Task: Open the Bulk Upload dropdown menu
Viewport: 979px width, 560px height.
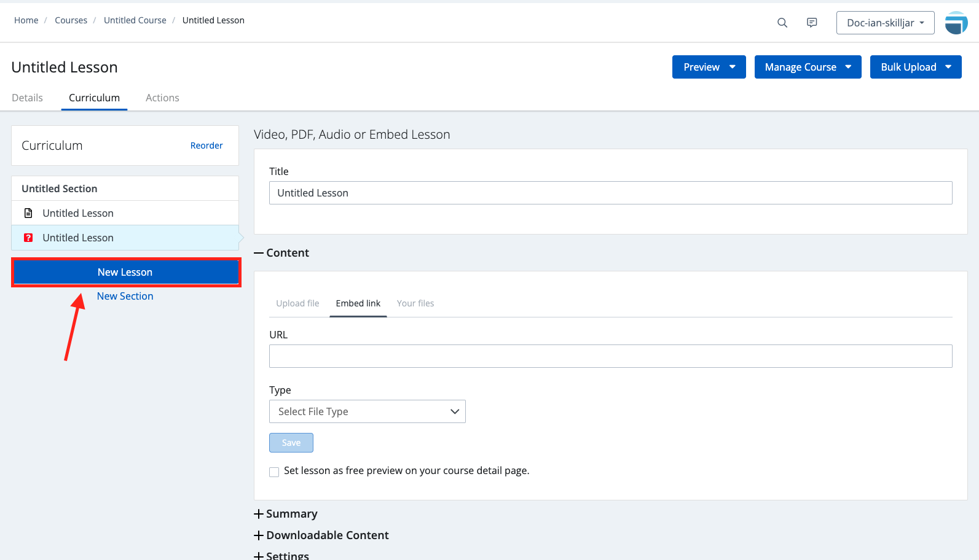Action: pyautogui.click(x=915, y=67)
